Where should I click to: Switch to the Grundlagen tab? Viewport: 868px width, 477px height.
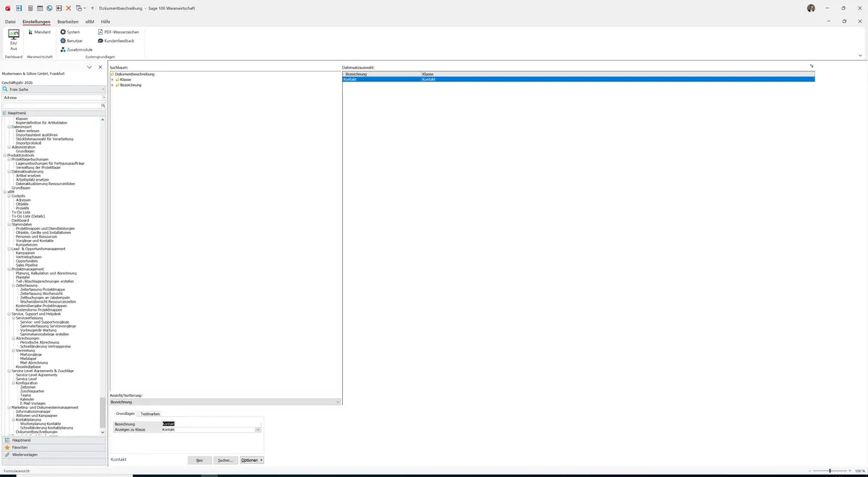point(125,413)
